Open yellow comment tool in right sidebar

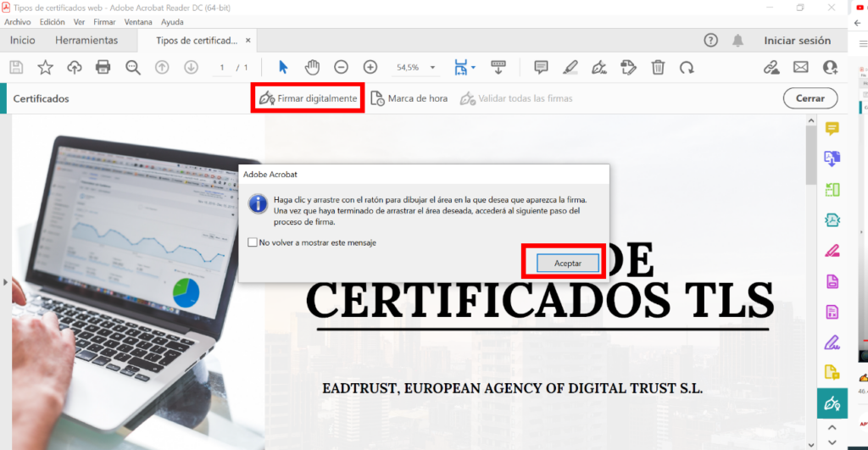coord(832,129)
